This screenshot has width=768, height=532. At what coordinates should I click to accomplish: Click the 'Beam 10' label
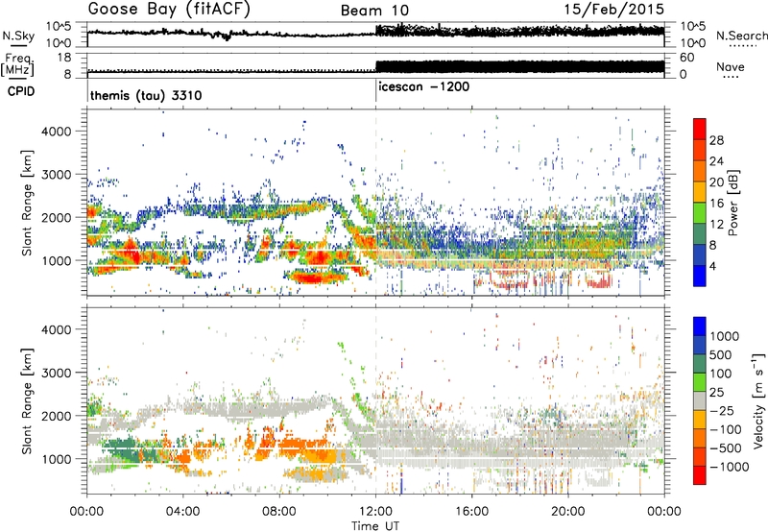[x=374, y=11]
